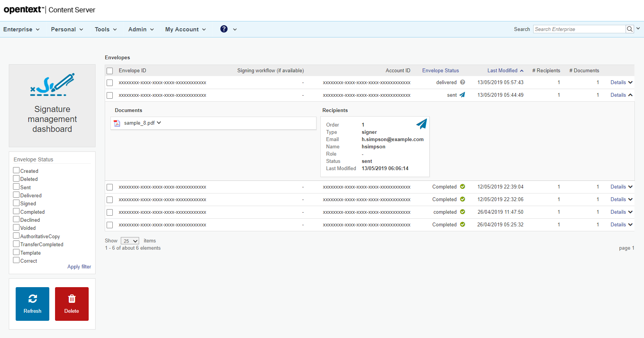Enable the Completed status filter checkbox
Image resolution: width=644 pixels, height=338 pixels.
point(16,211)
